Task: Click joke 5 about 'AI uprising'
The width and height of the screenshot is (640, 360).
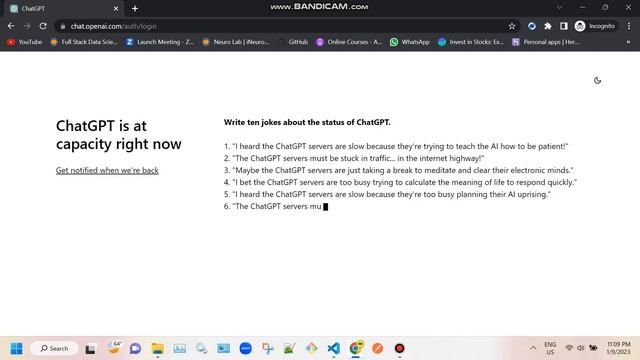Action: click(x=387, y=194)
